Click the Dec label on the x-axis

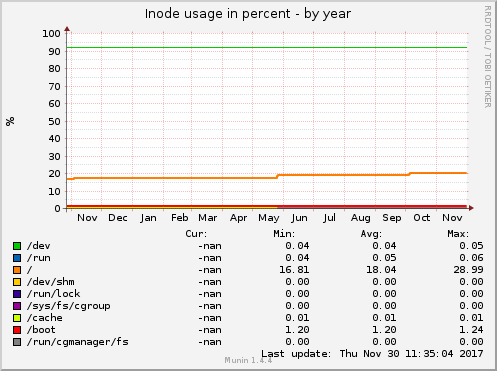click(x=118, y=218)
